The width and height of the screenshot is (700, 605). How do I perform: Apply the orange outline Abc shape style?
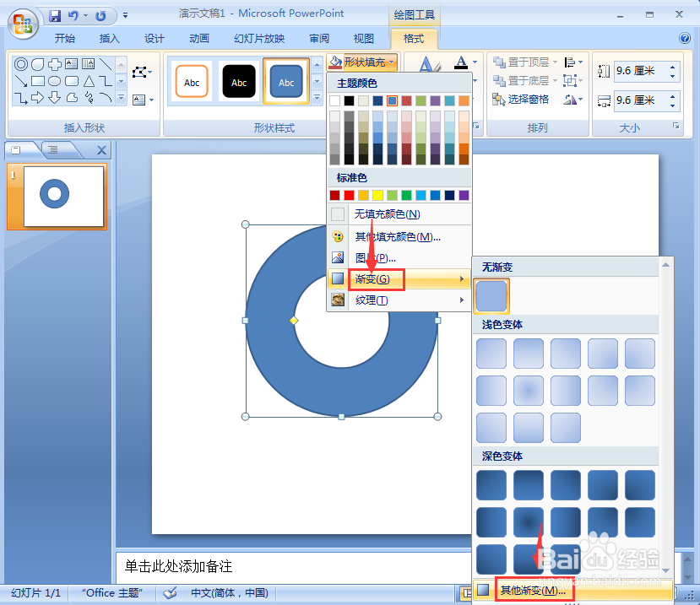[x=192, y=82]
